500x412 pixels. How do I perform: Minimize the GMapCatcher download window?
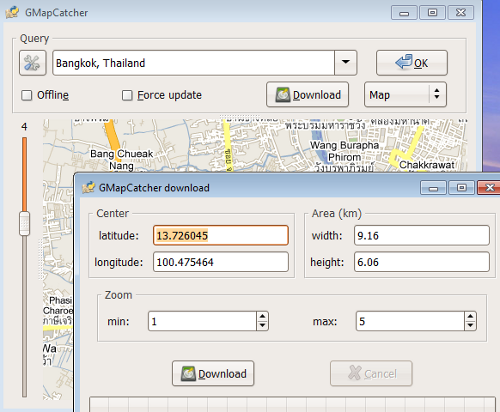tap(433, 188)
